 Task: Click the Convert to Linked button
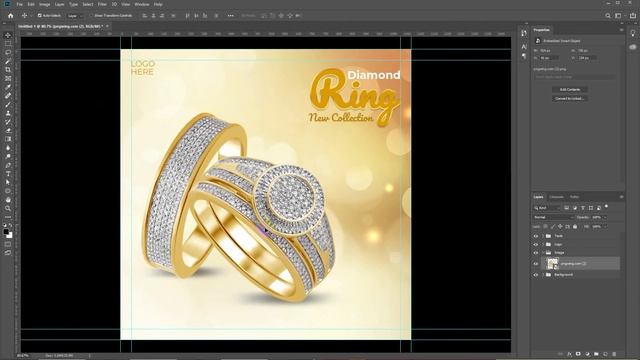(570, 98)
